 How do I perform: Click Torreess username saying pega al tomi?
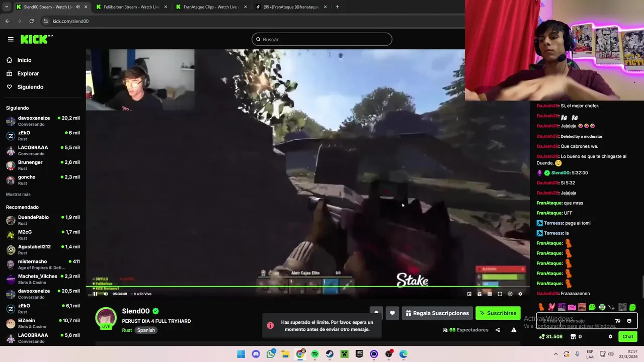[x=553, y=223]
